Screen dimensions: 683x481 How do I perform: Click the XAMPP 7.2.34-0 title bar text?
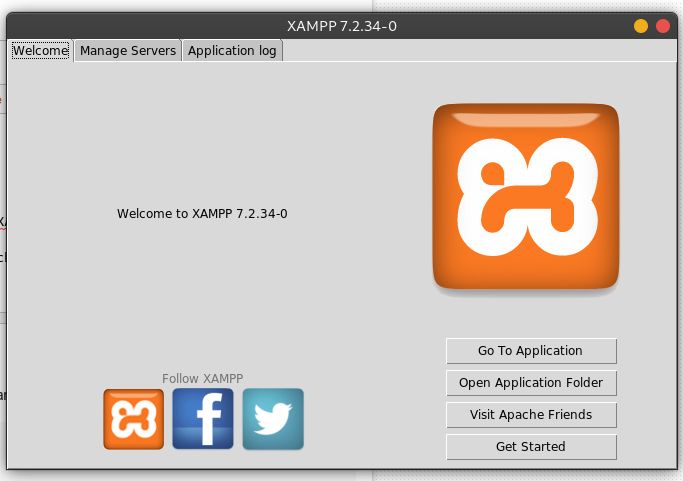(x=342, y=26)
